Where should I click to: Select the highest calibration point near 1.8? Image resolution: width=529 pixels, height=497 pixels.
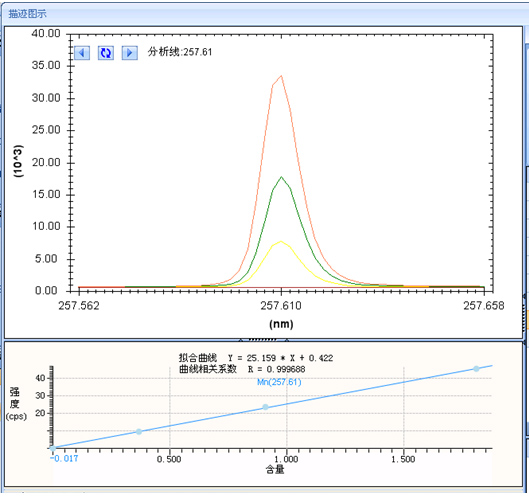tap(476, 369)
